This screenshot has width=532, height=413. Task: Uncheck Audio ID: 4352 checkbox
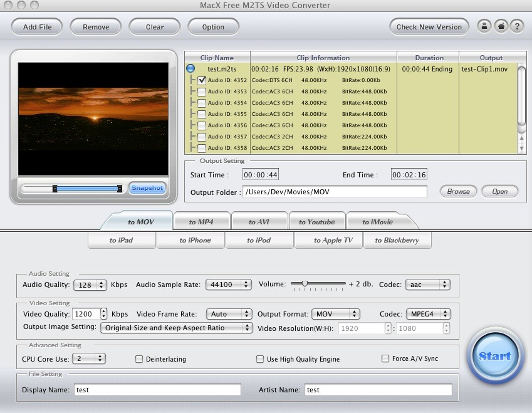pos(202,80)
